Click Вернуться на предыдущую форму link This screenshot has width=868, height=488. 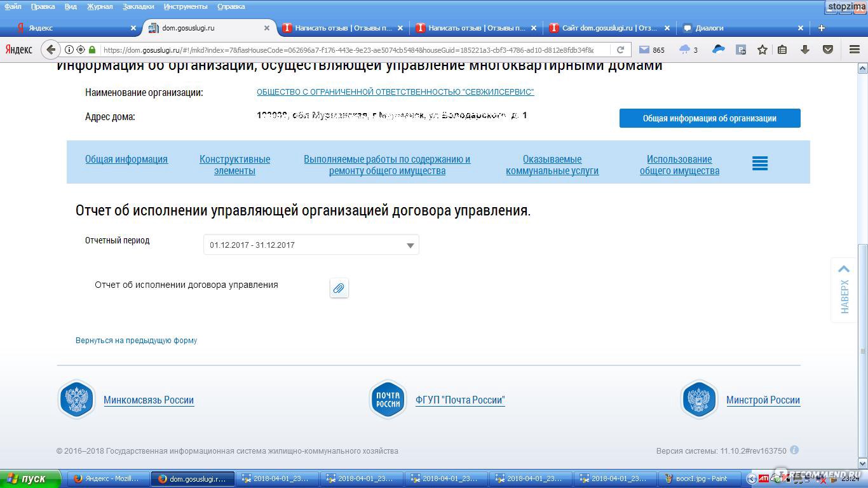tap(136, 341)
